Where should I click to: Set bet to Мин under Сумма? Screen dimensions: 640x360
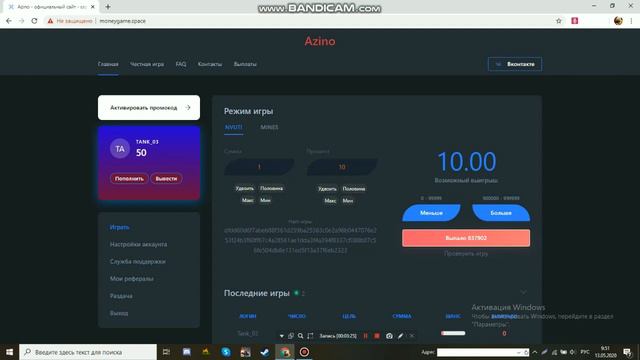point(265,200)
